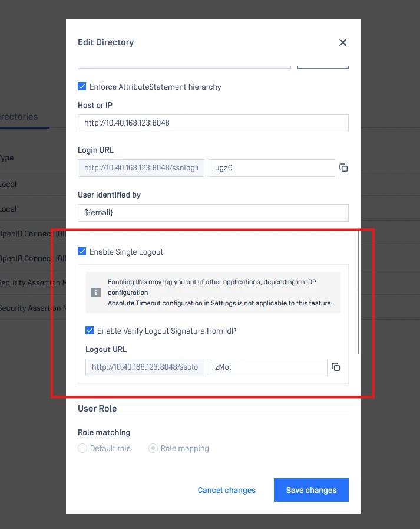
Task: Edit the User identified by field
Action: [213, 213]
